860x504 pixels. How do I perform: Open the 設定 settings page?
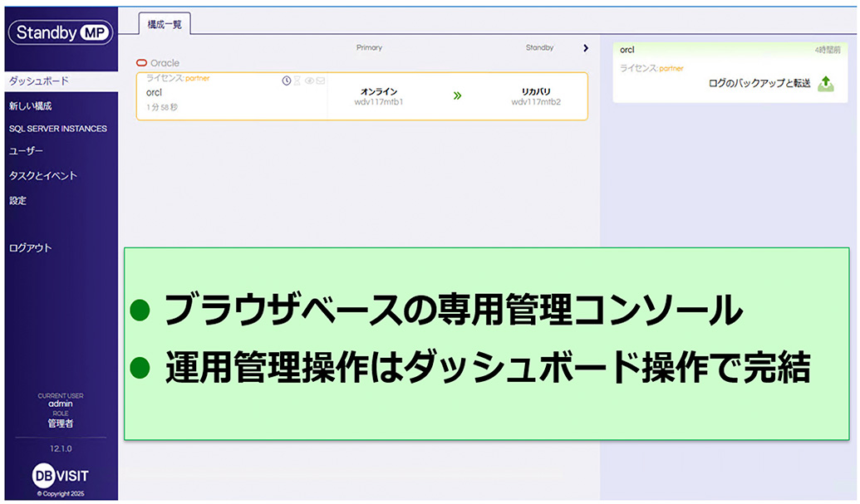(x=18, y=201)
